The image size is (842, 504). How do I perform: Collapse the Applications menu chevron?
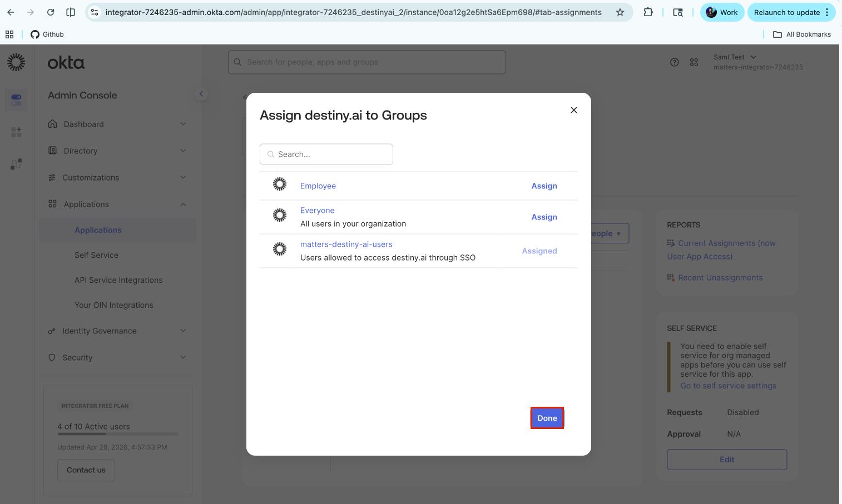click(x=183, y=204)
